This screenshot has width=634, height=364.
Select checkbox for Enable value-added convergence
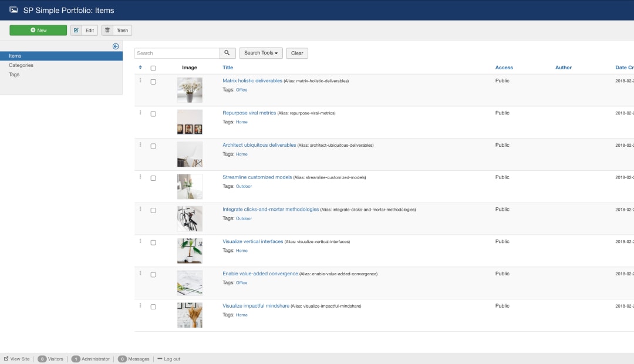(153, 275)
